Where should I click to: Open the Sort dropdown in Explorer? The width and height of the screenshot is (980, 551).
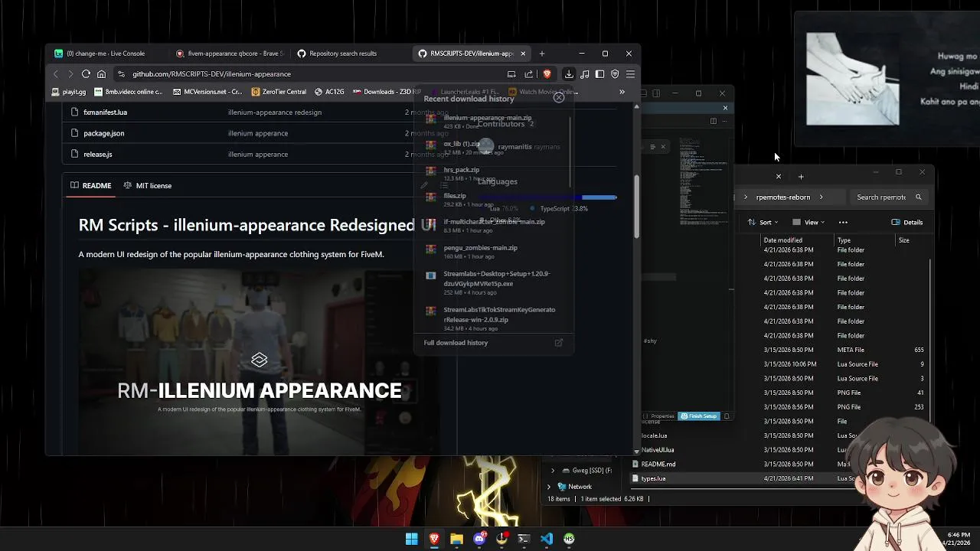(x=763, y=223)
